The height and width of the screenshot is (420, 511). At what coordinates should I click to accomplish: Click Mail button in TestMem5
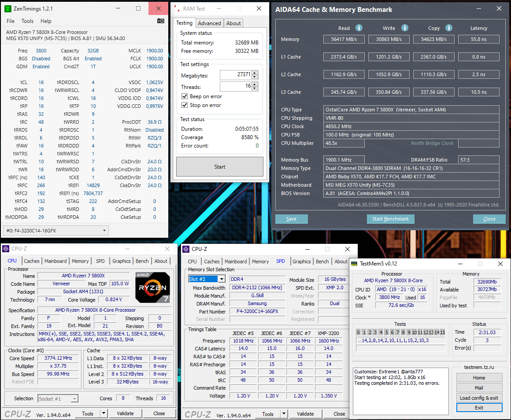tap(479, 388)
